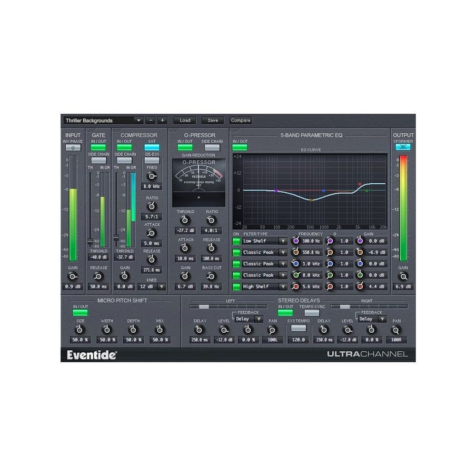Click the O-Pressor Bass Cut knob
476x476 pixels.
(212, 276)
